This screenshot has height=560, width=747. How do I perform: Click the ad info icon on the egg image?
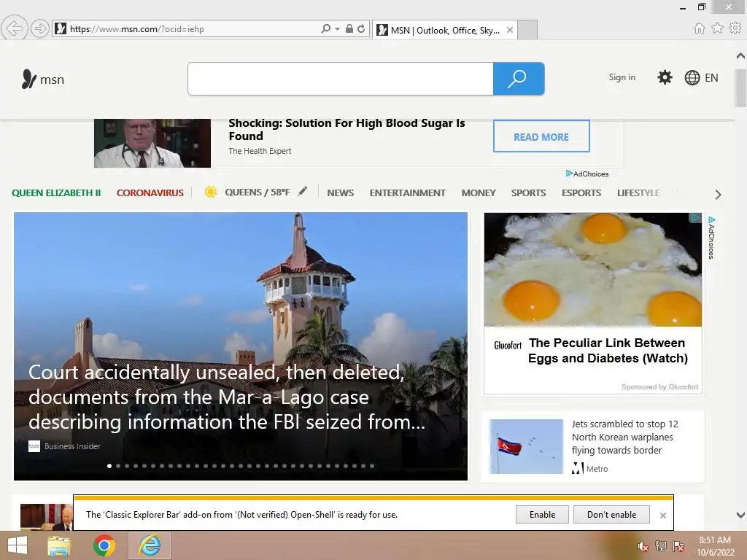695,218
